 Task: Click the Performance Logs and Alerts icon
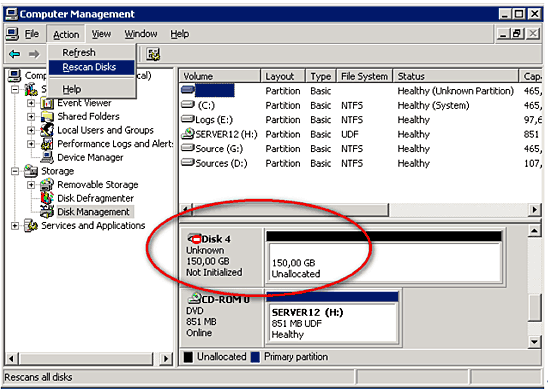pos(47,144)
